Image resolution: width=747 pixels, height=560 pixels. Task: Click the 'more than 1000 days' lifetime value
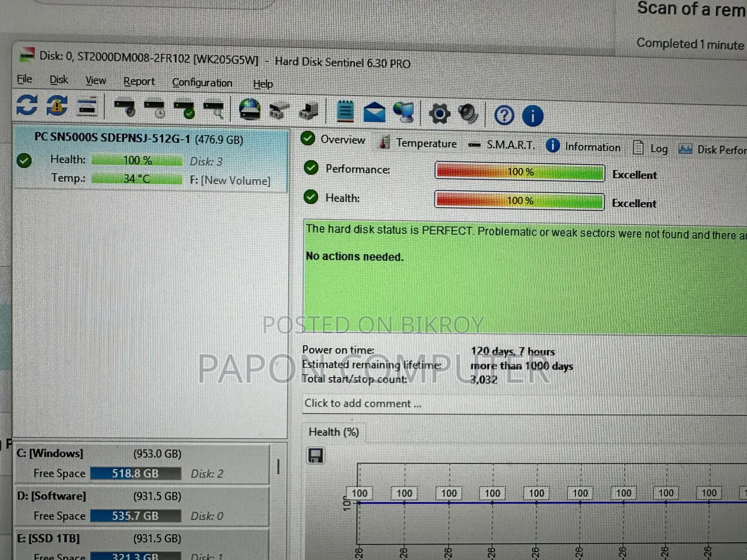click(521, 366)
